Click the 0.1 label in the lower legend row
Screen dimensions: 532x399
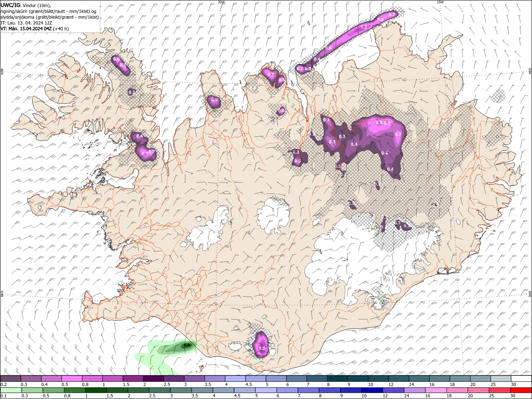pyautogui.click(x=3, y=396)
